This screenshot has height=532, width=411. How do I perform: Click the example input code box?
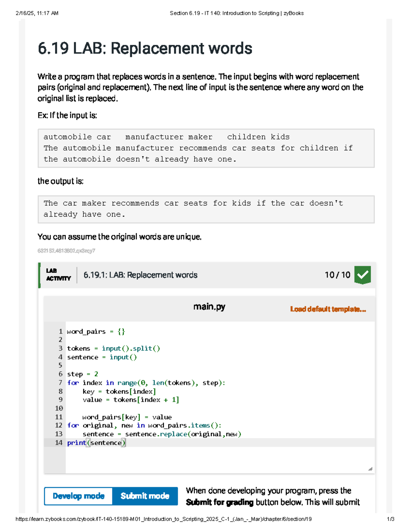(206, 148)
